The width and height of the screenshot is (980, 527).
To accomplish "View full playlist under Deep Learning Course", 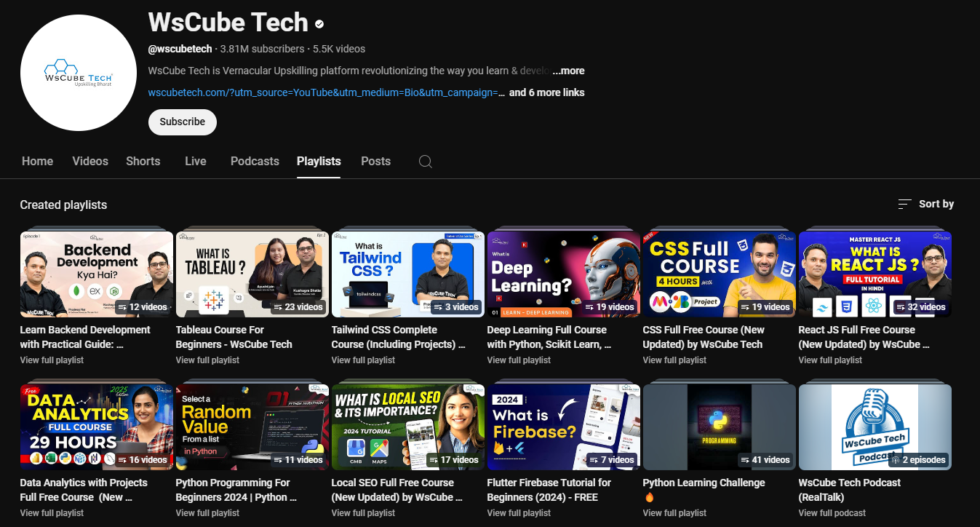I will pyautogui.click(x=519, y=360).
